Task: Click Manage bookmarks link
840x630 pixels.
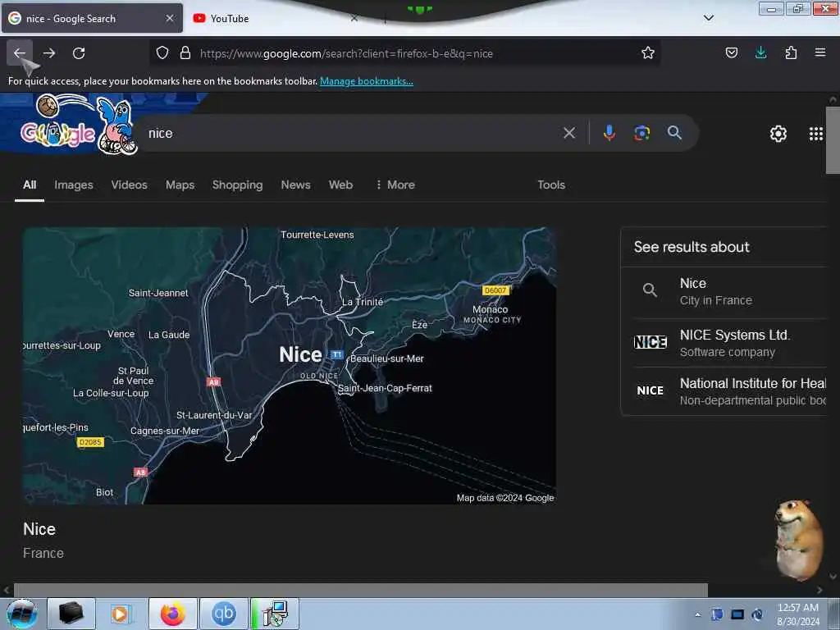Action: 367,81
